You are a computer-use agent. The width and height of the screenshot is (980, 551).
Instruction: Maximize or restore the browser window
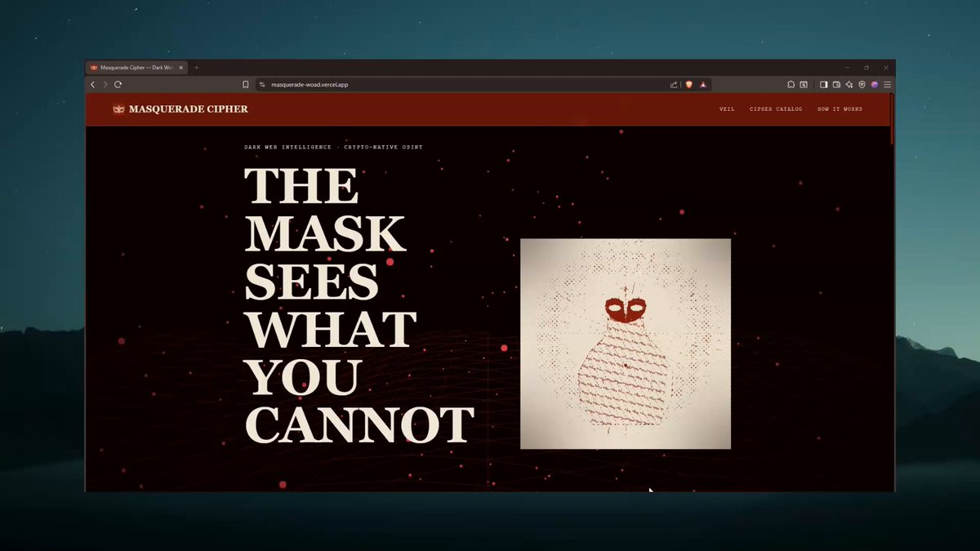coord(866,68)
